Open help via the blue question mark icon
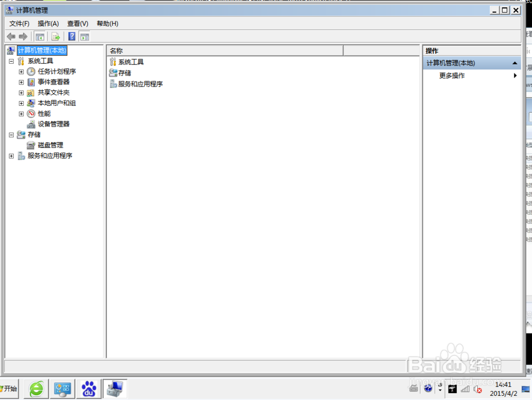The image size is (532, 400). pyautogui.click(x=72, y=36)
